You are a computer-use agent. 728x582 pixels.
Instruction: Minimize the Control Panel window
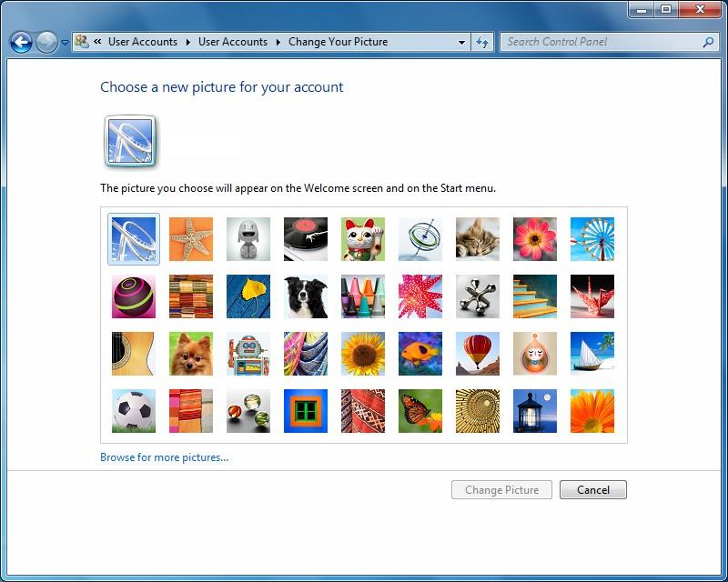click(x=642, y=9)
